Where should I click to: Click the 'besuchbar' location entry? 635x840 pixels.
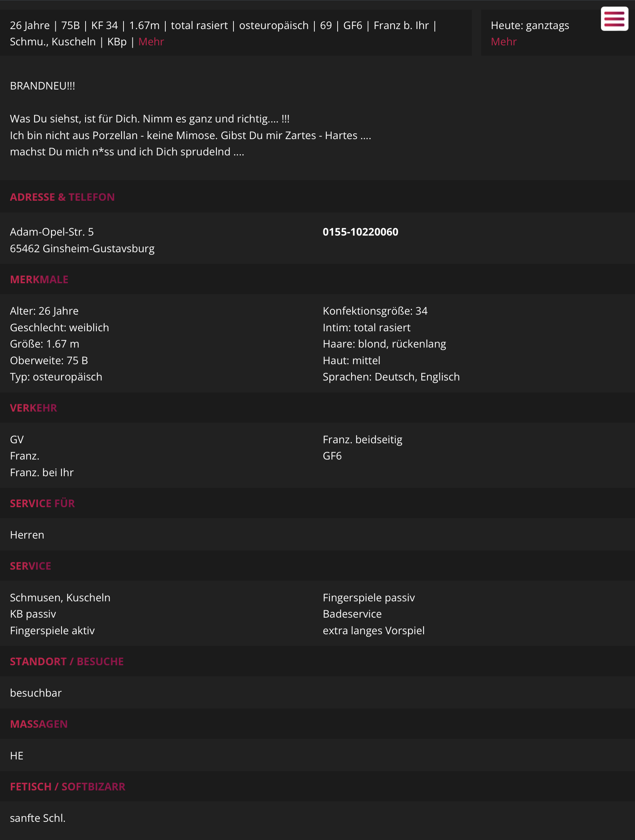(36, 693)
